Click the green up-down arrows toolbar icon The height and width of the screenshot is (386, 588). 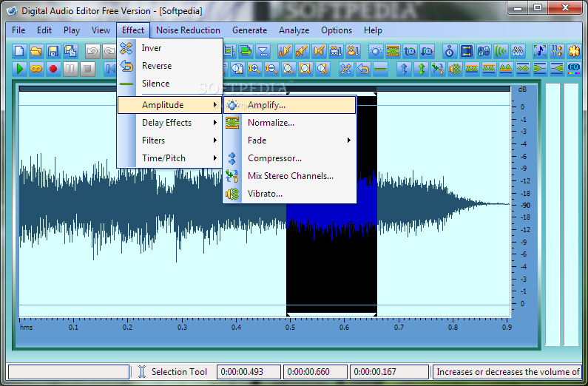[x=421, y=69]
